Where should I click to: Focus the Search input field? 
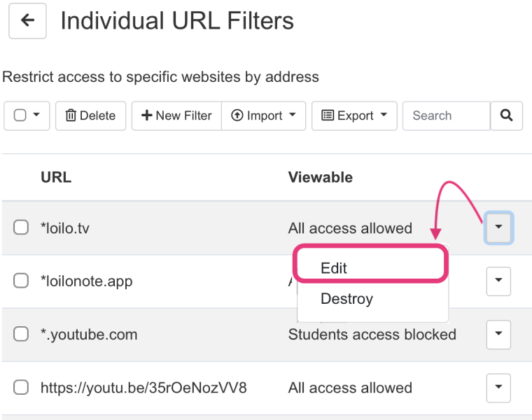(x=447, y=115)
